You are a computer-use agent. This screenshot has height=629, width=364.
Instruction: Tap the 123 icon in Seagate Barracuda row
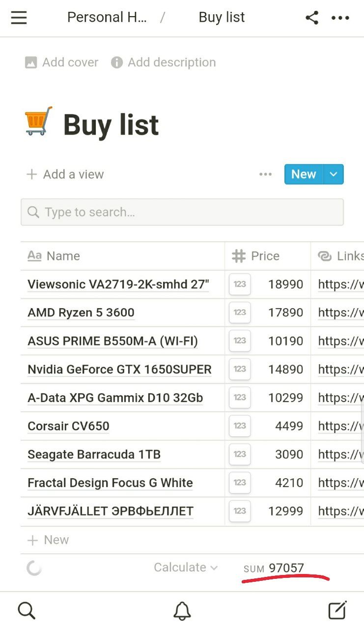point(240,454)
